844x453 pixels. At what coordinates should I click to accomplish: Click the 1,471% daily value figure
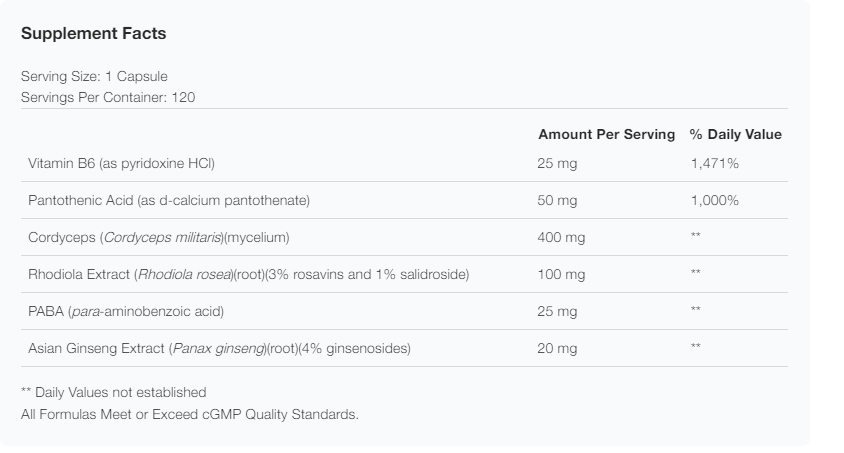tap(714, 163)
